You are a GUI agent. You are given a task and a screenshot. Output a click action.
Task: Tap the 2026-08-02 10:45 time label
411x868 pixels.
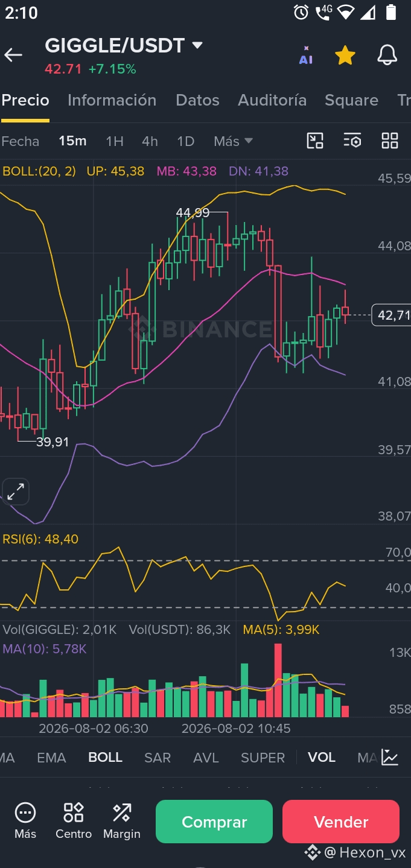236,729
